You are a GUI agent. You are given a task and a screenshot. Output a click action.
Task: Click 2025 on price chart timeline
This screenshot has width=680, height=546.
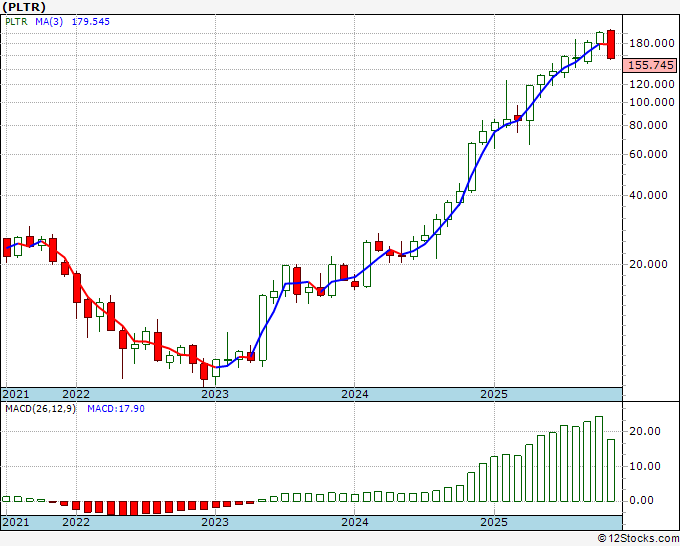point(494,394)
